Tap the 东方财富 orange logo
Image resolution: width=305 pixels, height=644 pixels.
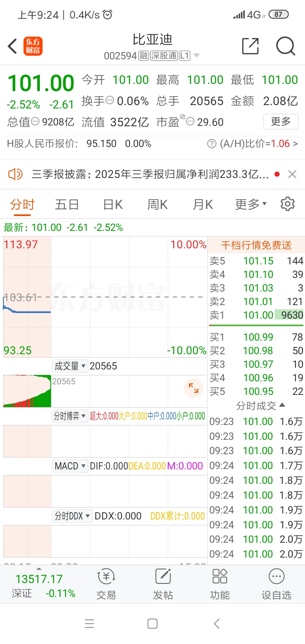(x=33, y=46)
